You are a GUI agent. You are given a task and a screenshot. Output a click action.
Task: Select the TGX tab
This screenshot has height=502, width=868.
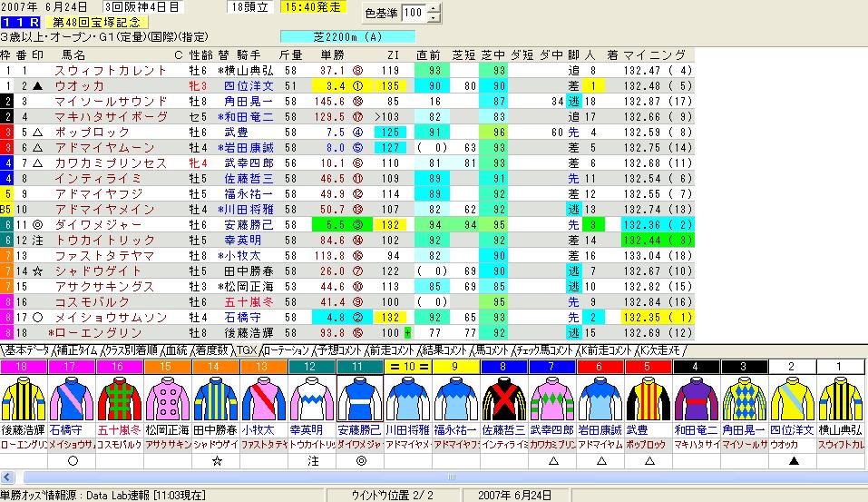tap(247, 350)
